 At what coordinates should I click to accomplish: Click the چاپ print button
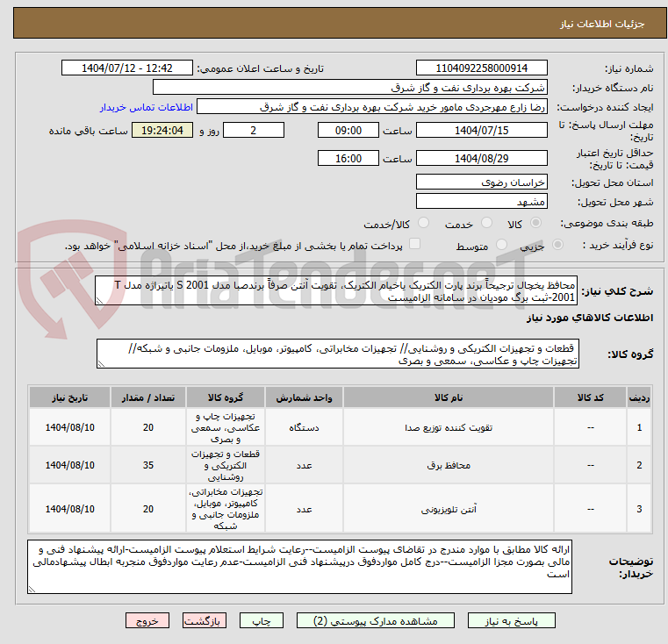(x=262, y=621)
